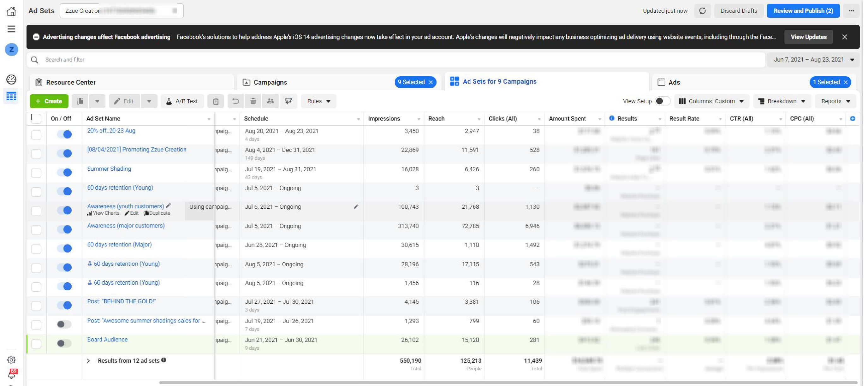Click View Charts under Awareness (youth customers)
Image resolution: width=868 pixels, height=386 pixels.
pos(103,213)
